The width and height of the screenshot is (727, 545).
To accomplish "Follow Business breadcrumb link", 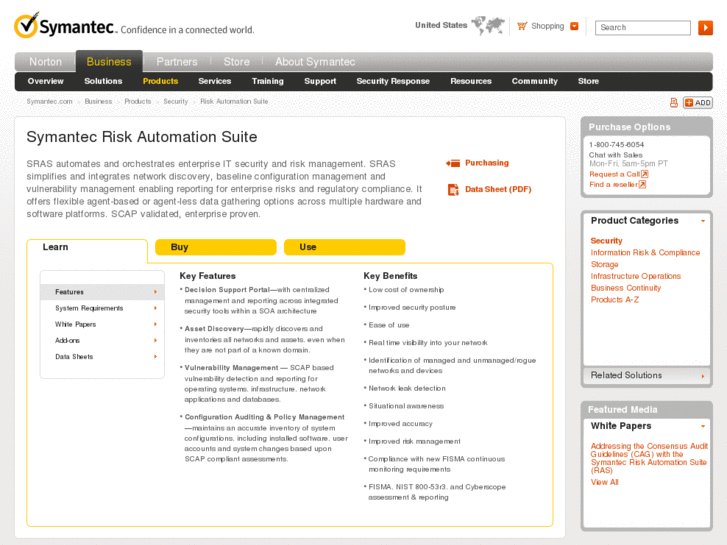I will 98,101.
